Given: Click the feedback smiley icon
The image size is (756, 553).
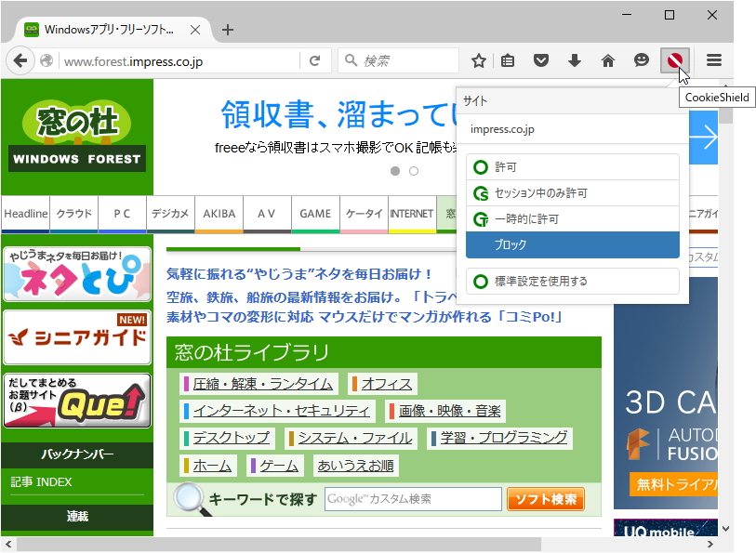Looking at the screenshot, I should pyautogui.click(x=641, y=60).
